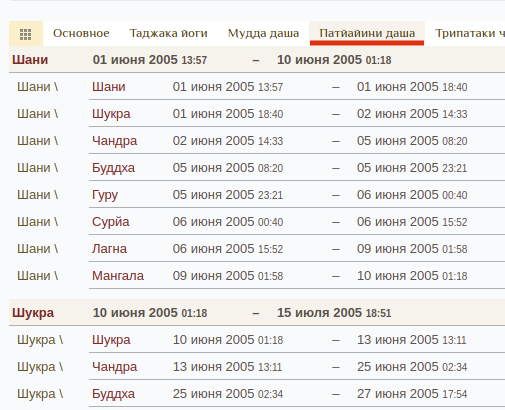
Task: Open the Шукра sub-period link under Шани
Action: point(111,114)
